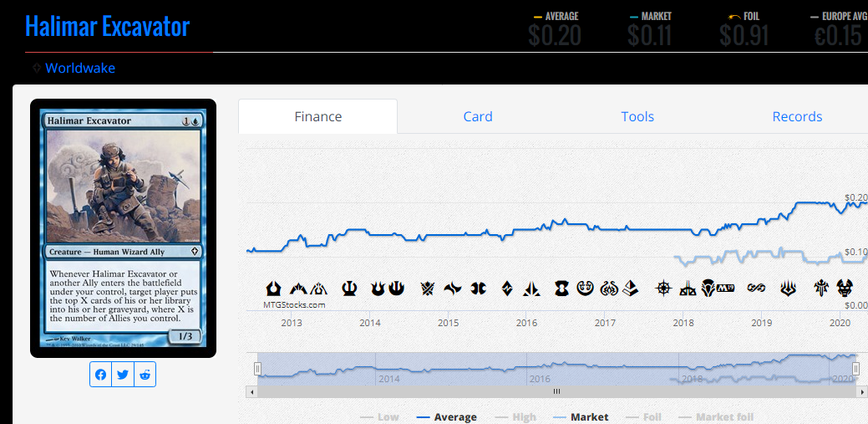Click the Theros Beyond Death symbol near 2020

pyautogui.click(x=845, y=289)
